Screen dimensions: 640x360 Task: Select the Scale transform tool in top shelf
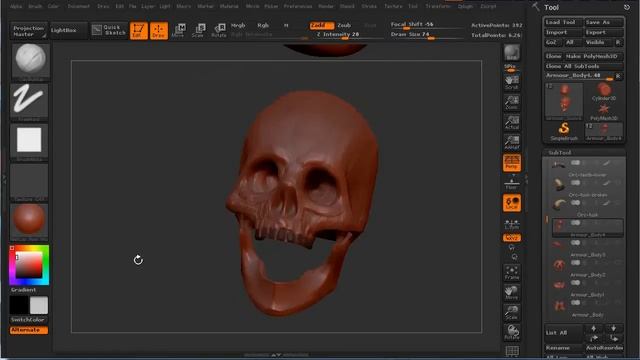(198, 31)
